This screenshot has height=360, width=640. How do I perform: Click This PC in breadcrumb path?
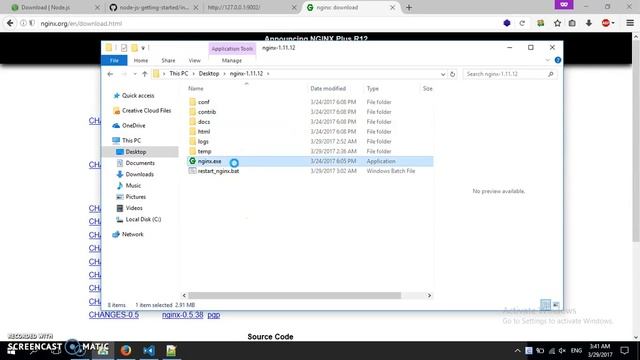pos(179,74)
